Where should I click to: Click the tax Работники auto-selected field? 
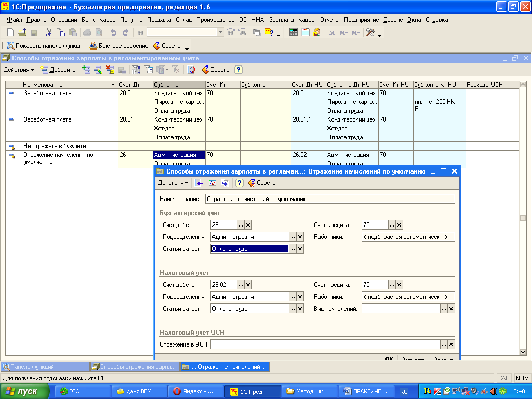tap(408, 297)
